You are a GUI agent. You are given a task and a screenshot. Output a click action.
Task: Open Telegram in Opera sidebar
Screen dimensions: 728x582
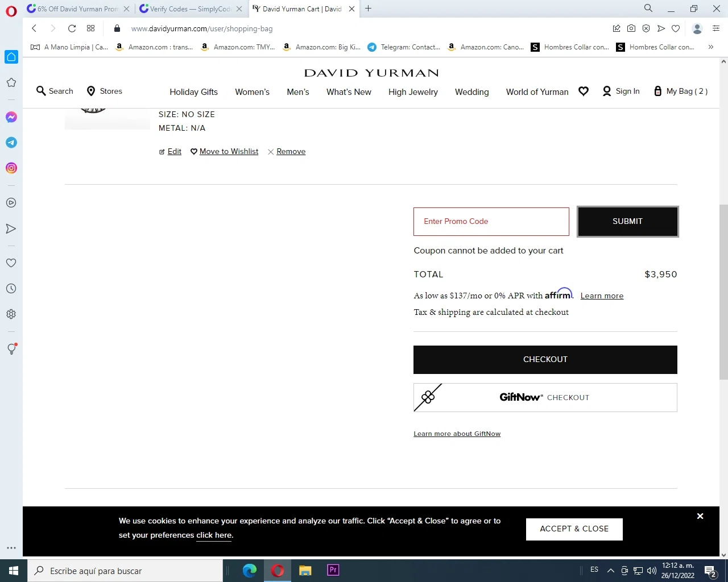coord(11,143)
